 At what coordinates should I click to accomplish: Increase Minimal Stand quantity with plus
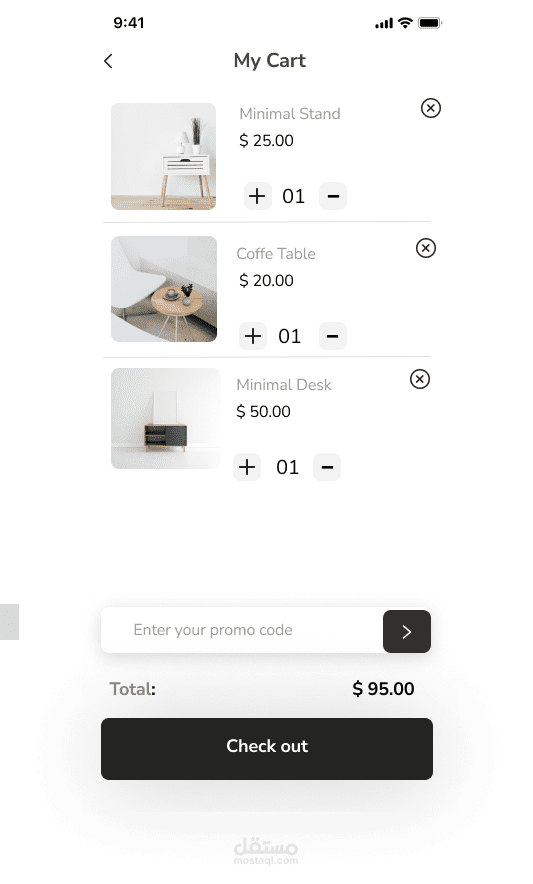257,196
